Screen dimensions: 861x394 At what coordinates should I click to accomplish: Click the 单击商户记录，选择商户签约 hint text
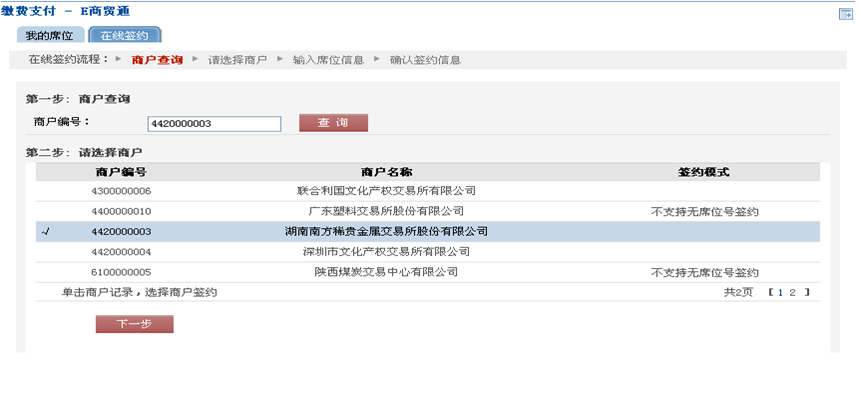click(139, 292)
